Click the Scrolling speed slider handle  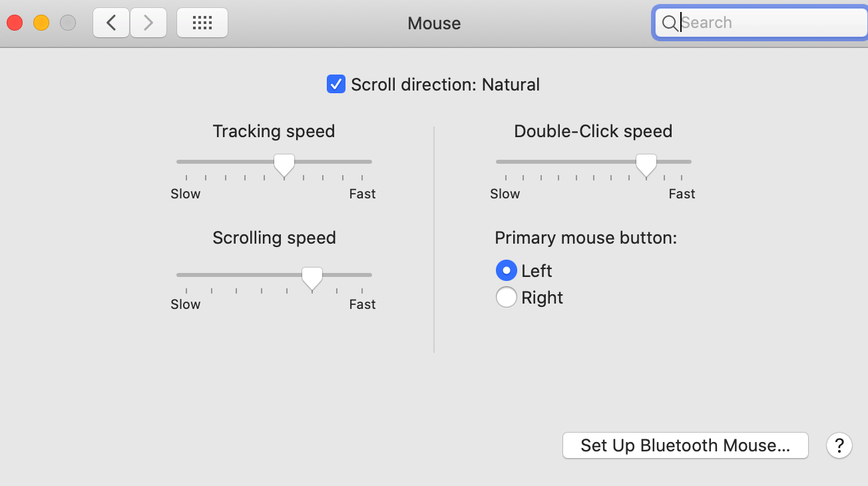312,277
